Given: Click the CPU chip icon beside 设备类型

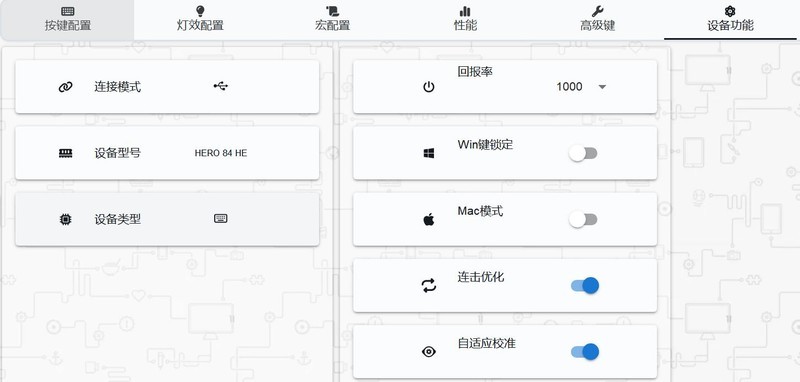Looking at the screenshot, I should click(65, 219).
